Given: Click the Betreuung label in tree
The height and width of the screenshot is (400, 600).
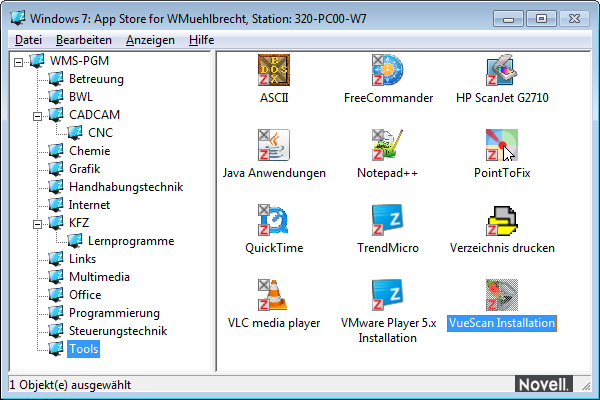Looking at the screenshot, I should tap(96, 79).
